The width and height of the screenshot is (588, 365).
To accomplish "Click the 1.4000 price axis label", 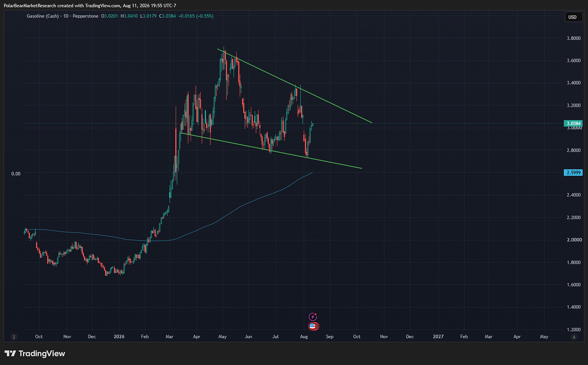I will 574,307.
